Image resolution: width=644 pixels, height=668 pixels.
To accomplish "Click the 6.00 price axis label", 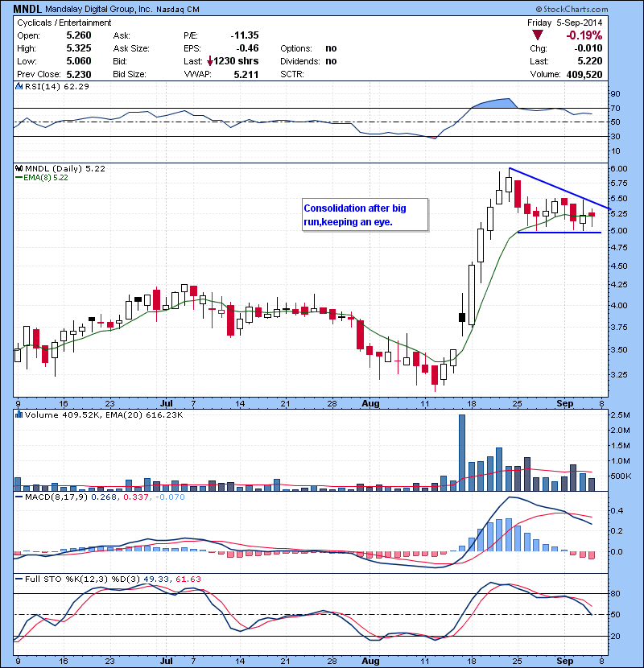I will (618, 169).
